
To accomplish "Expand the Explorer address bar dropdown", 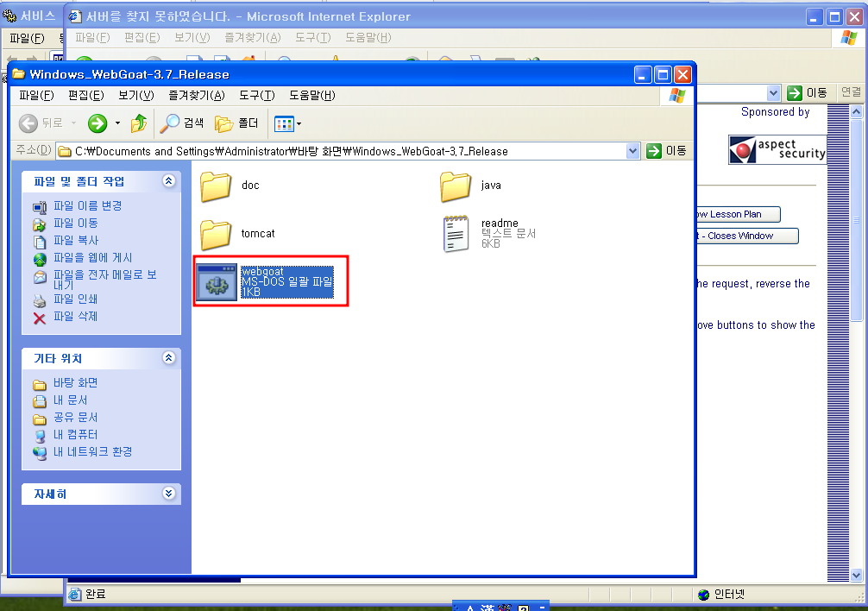I will click(632, 150).
